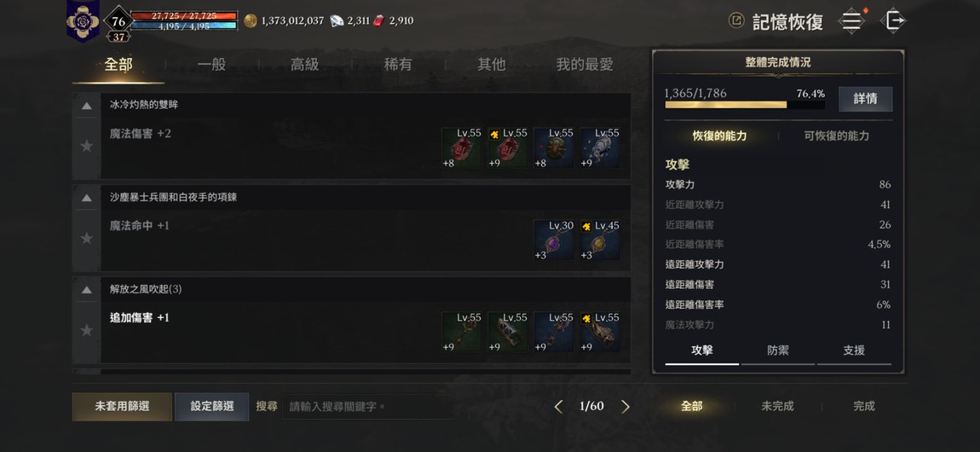Open the hamburger main menu icon
The image size is (980, 452).
pos(850,20)
